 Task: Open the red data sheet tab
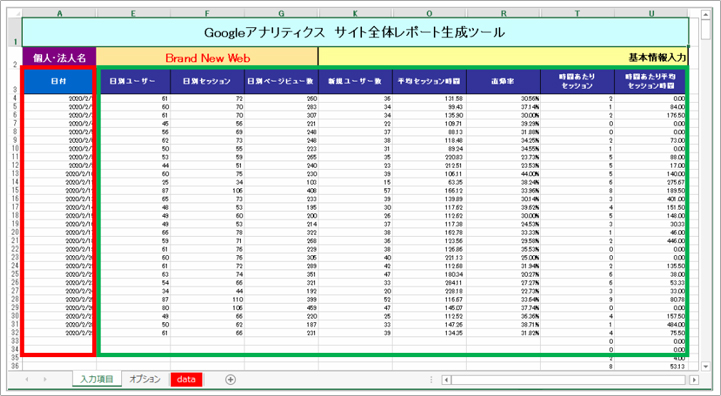click(186, 379)
